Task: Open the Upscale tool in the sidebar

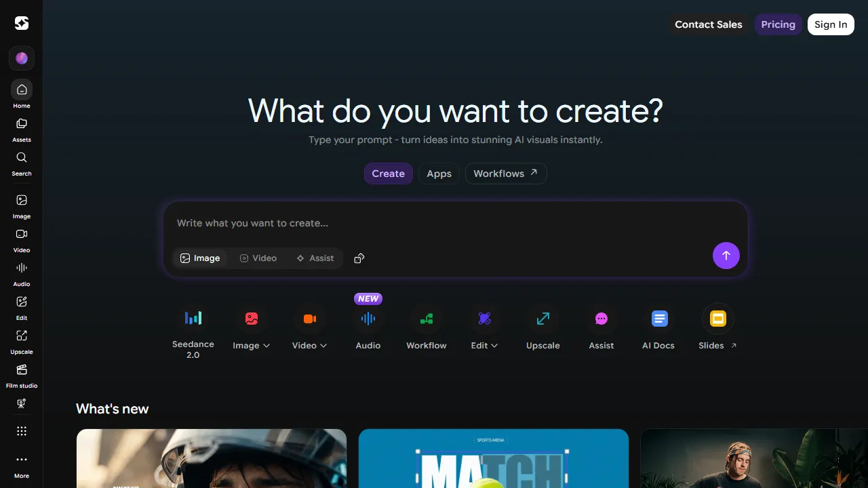Action: tap(22, 342)
